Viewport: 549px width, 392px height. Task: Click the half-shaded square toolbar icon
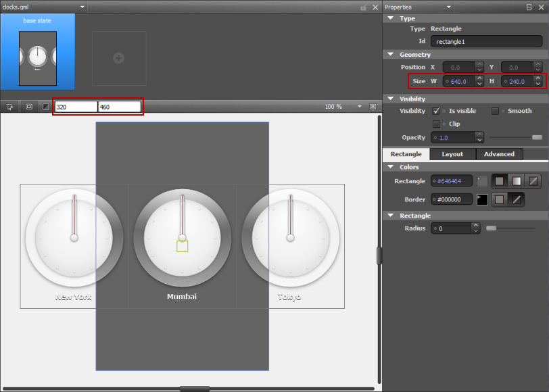[45, 107]
